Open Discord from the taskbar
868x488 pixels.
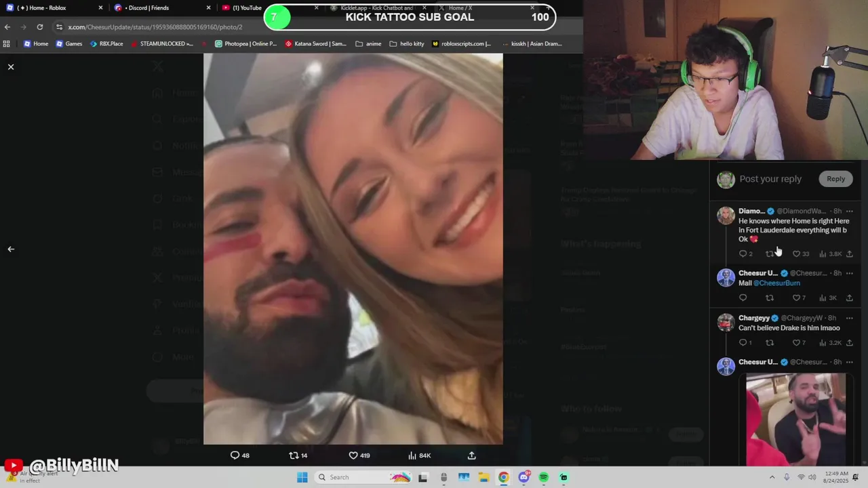tap(524, 477)
